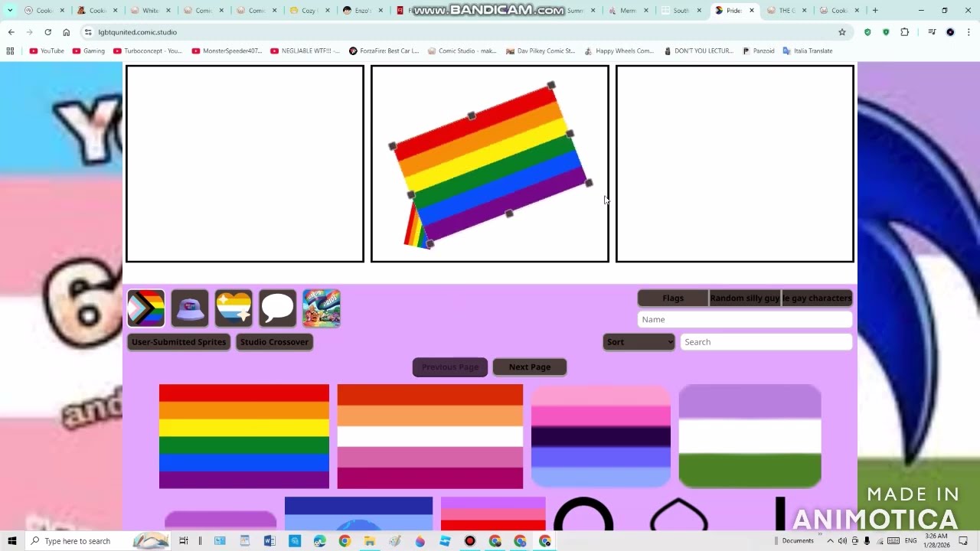The width and height of the screenshot is (980, 551).
Task: Open File Explorer from the taskbar
Action: pos(370,541)
